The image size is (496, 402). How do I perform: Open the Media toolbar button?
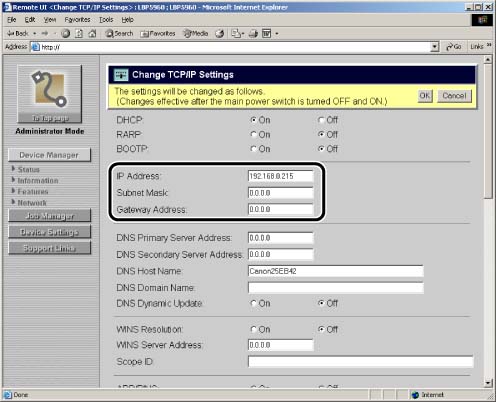pos(196,33)
